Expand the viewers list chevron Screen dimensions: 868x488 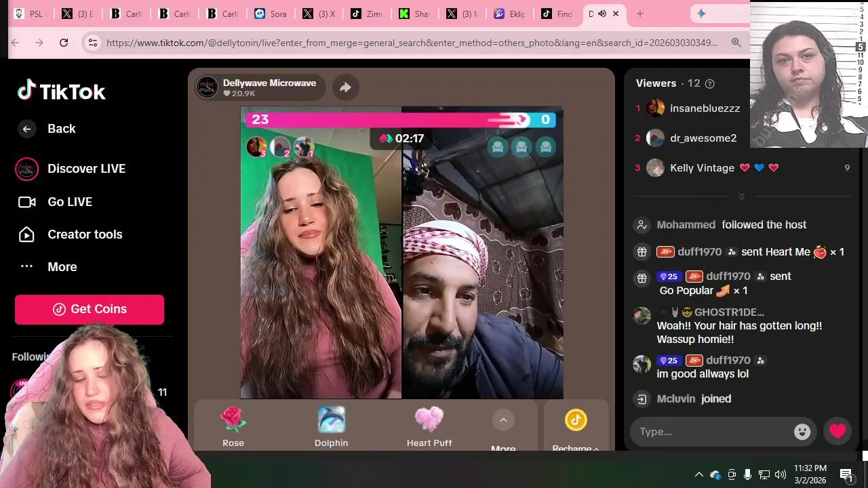[x=741, y=196]
